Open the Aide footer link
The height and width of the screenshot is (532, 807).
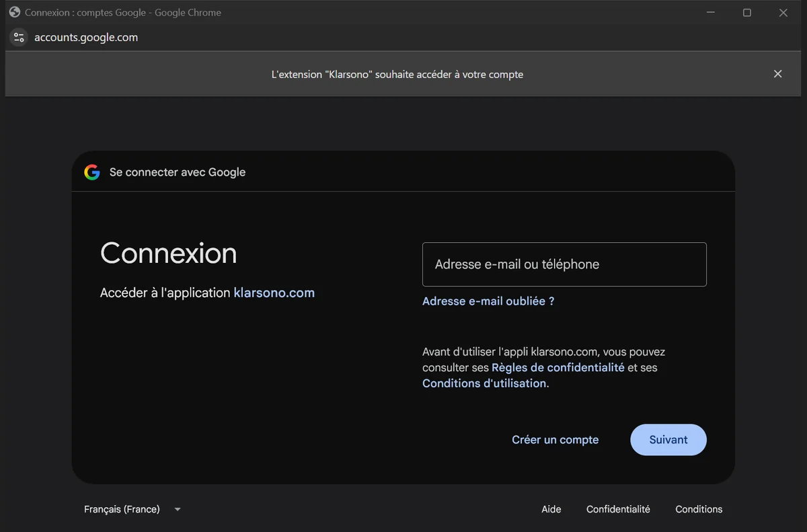click(x=551, y=509)
